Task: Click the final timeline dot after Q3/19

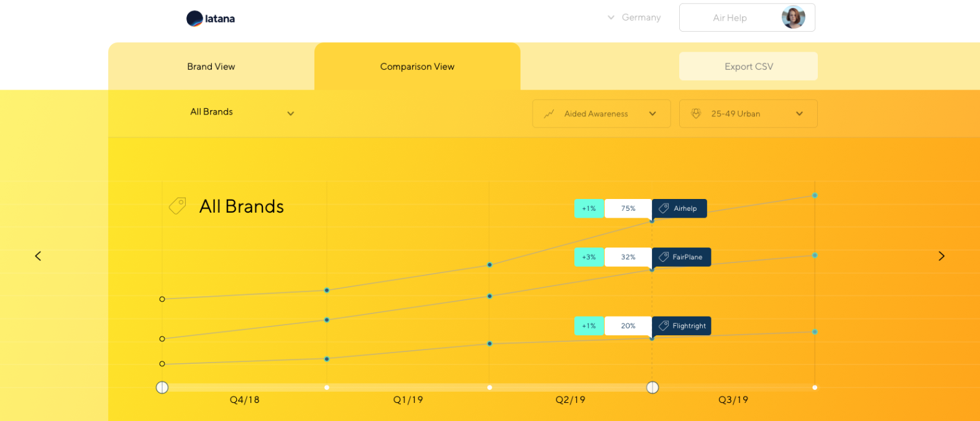Action: pyautogui.click(x=815, y=387)
